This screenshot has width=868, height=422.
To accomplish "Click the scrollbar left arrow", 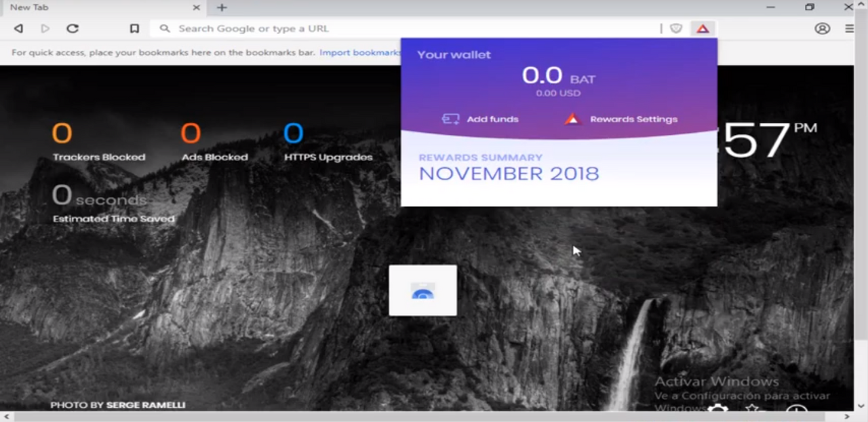I will click(x=5, y=417).
